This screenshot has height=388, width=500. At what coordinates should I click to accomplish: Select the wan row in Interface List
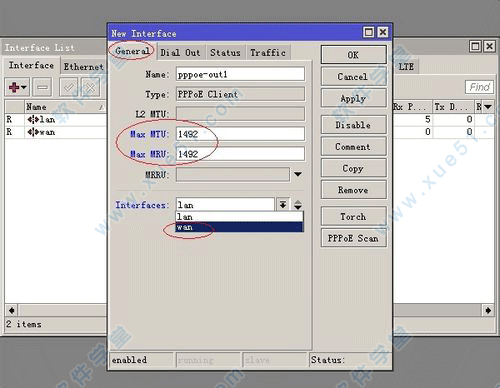56,132
